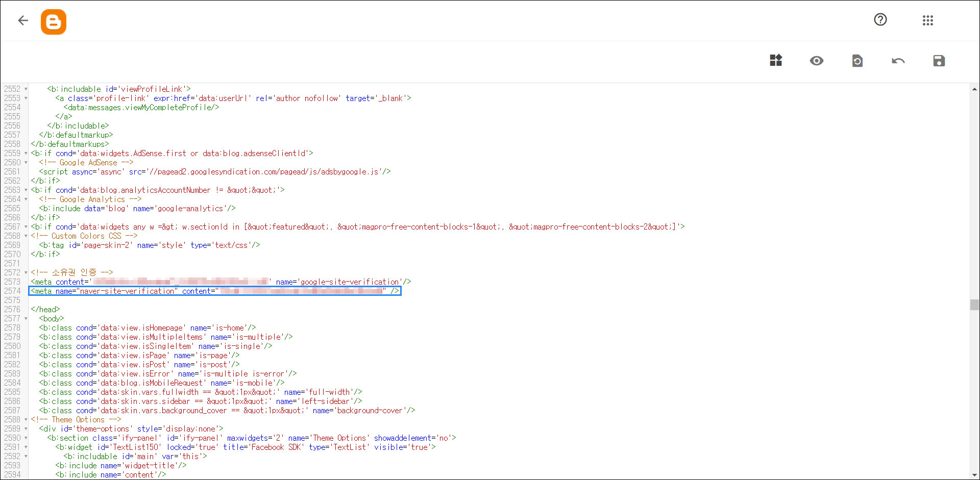Click the restore default widget icon
The width and height of the screenshot is (980, 480).
click(x=857, y=61)
